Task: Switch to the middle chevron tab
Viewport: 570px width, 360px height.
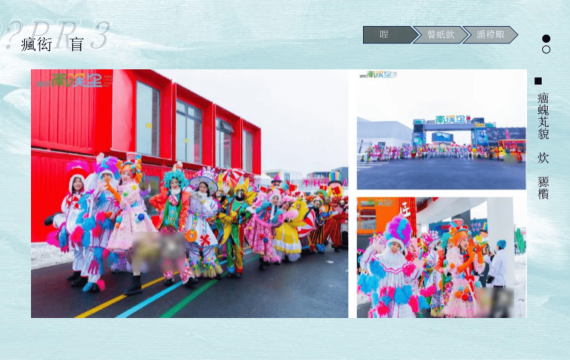Action: click(x=441, y=35)
